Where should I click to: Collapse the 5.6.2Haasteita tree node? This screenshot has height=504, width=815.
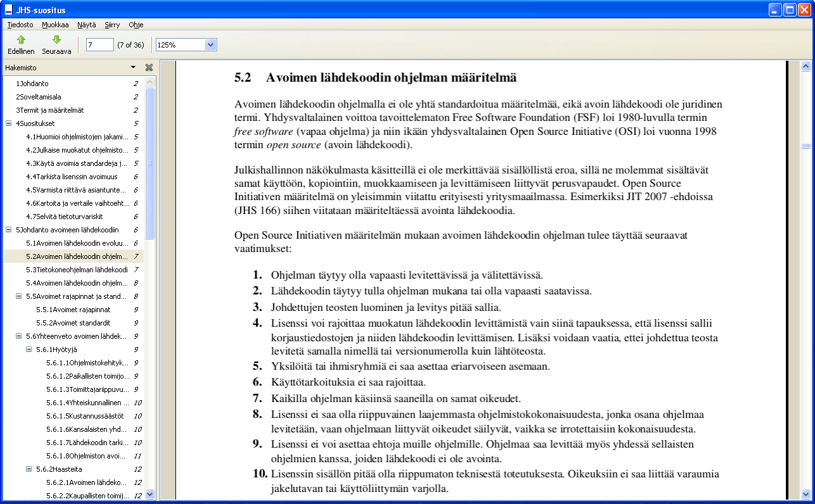pos(28,469)
